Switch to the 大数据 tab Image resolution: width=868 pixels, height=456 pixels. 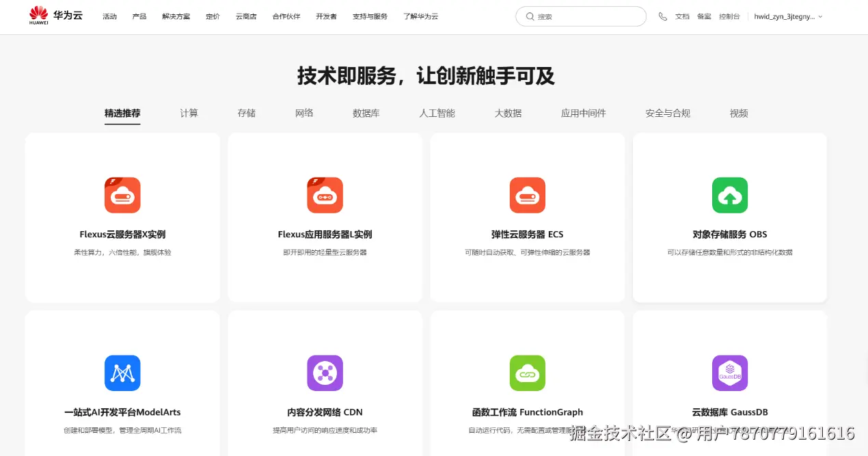click(508, 113)
